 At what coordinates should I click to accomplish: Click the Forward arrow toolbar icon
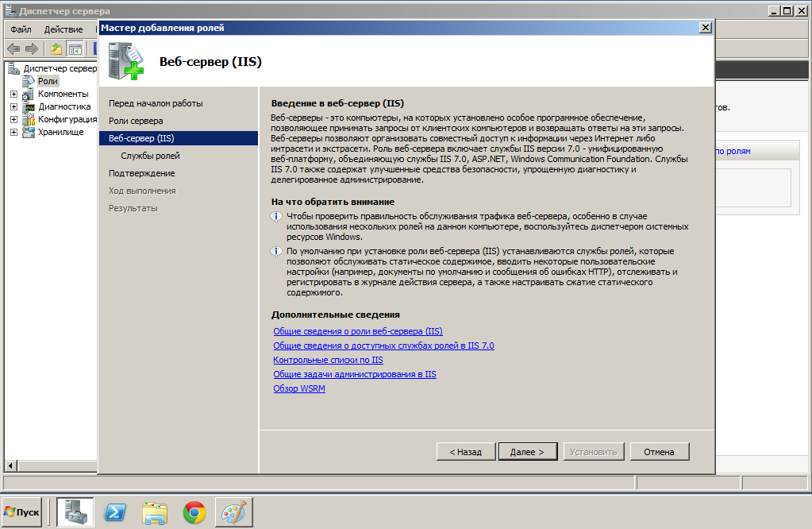click(32, 49)
